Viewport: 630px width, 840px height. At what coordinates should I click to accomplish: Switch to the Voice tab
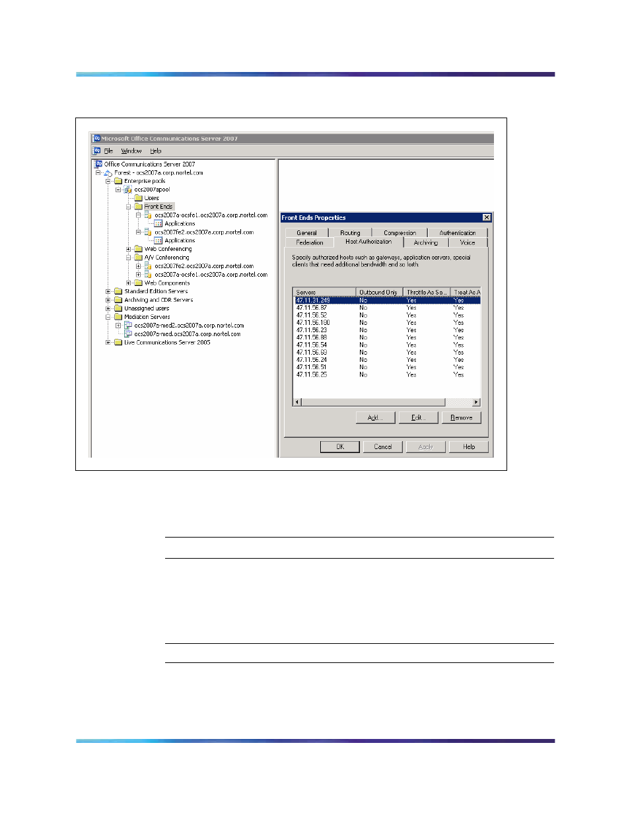click(468, 242)
